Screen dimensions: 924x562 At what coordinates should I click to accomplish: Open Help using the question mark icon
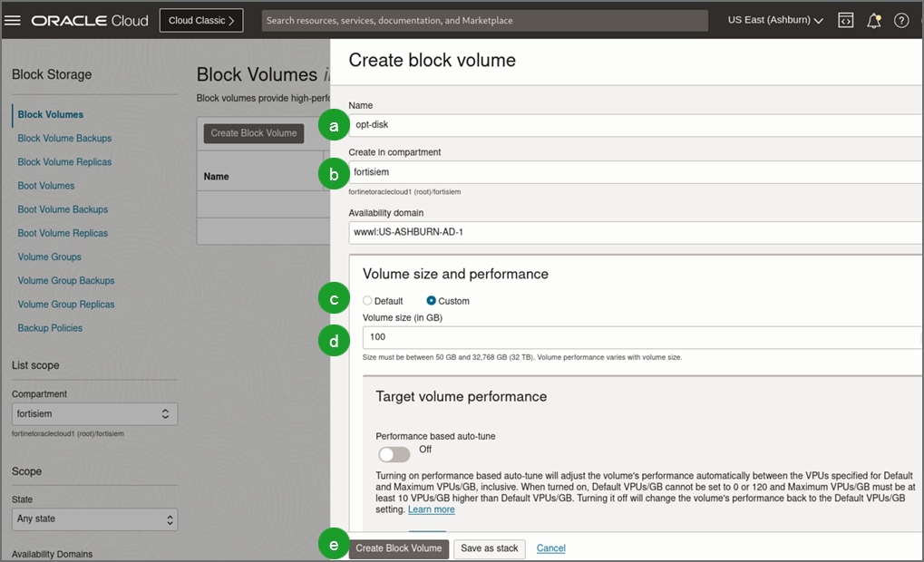[x=901, y=19]
